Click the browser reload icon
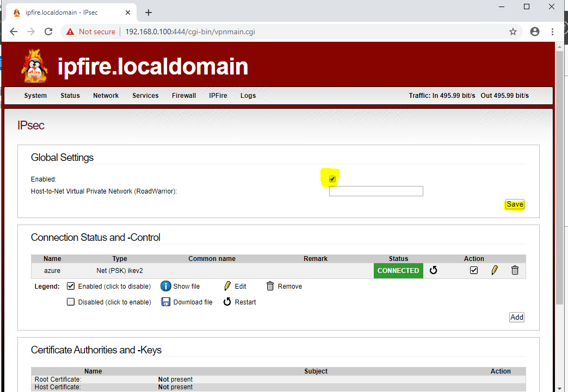Image resolution: width=568 pixels, height=392 pixels. pos(48,32)
